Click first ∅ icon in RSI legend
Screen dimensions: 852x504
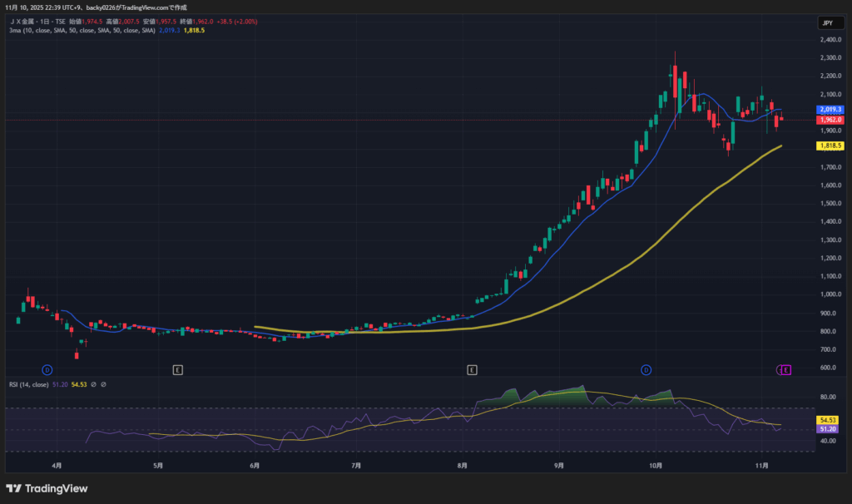[x=93, y=384]
